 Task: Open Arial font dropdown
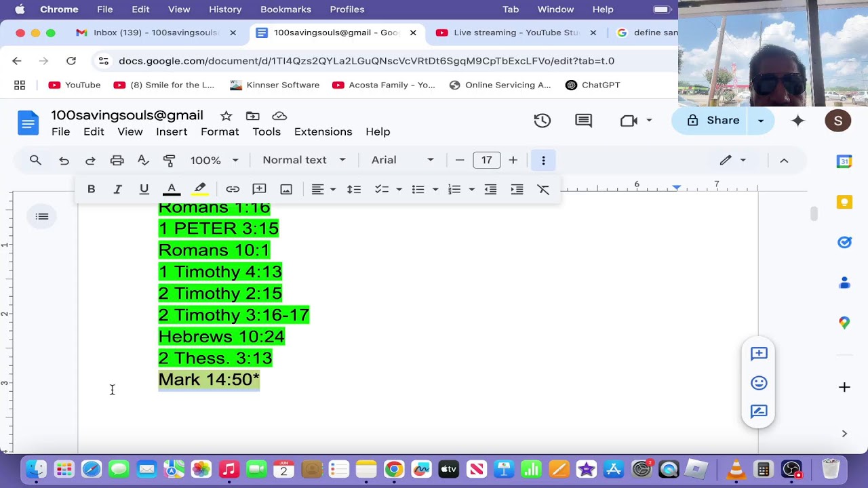point(402,160)
